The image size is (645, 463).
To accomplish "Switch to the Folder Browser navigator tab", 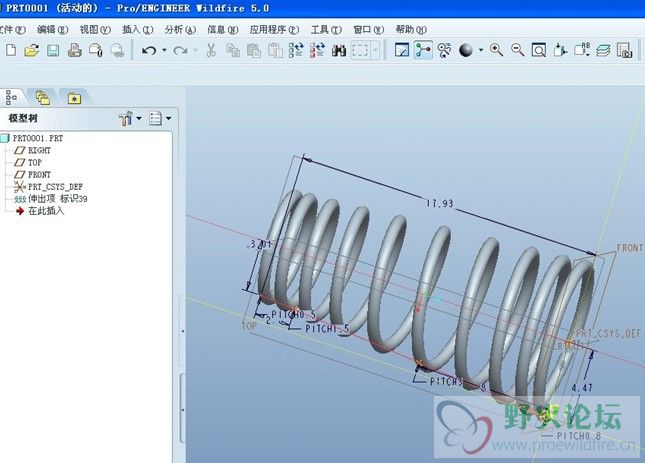I will (x=43, y=97).
